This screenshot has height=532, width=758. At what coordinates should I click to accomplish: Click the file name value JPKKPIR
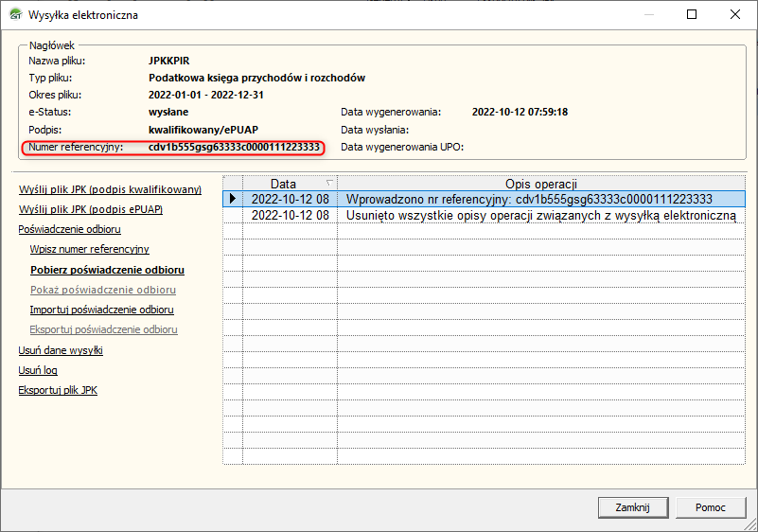click(x=168, y=61)
